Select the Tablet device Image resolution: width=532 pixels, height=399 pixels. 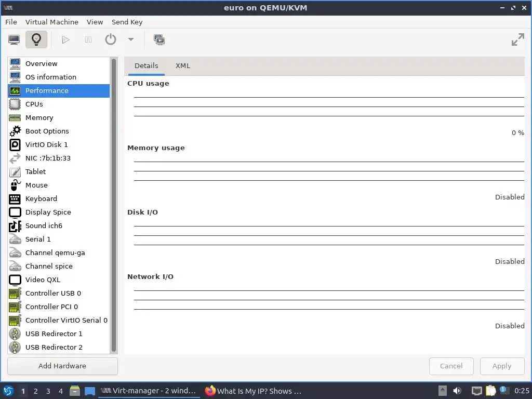click(59, 171)
